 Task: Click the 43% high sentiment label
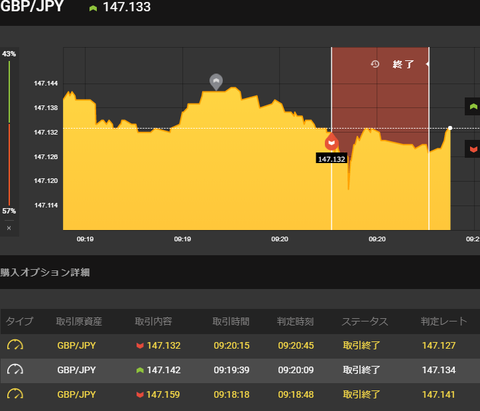[9, 54]
